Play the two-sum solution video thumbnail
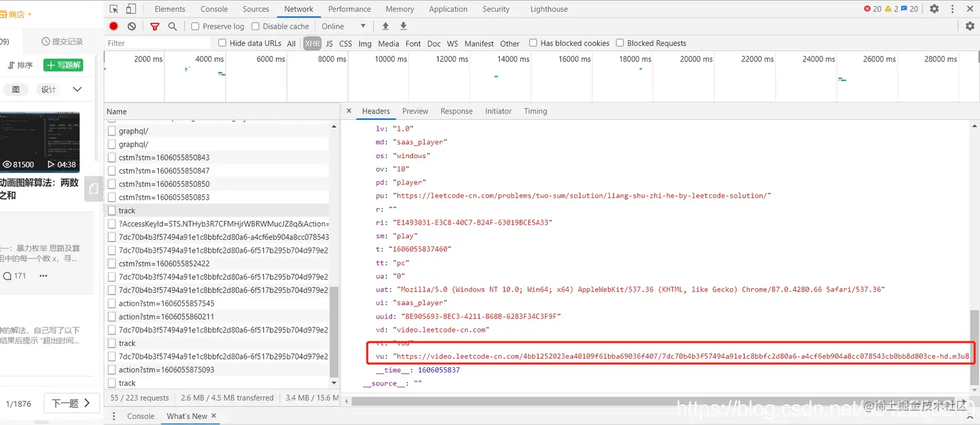This screenshot has height=425, width=980. pyautogui.click(x=40, y=141)
